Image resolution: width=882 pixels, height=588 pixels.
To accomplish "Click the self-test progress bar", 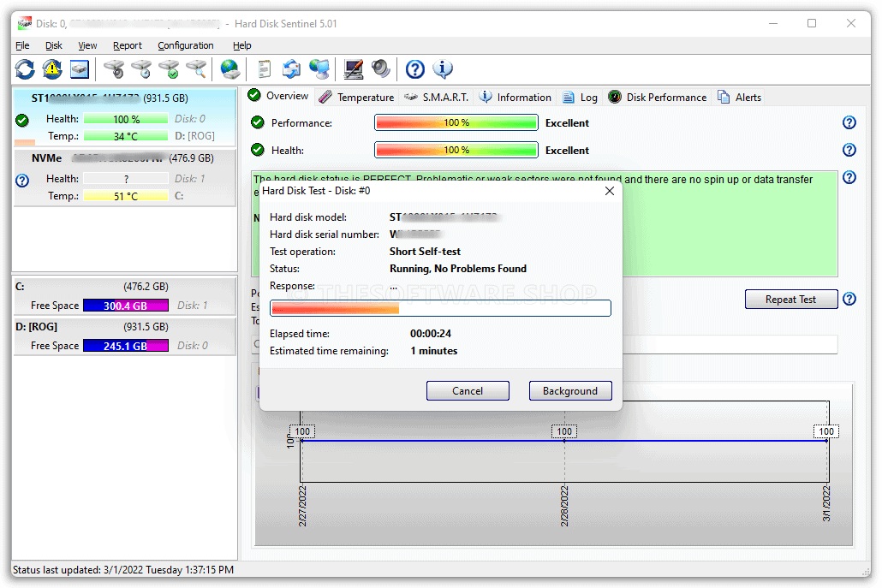I will (440, 308).
